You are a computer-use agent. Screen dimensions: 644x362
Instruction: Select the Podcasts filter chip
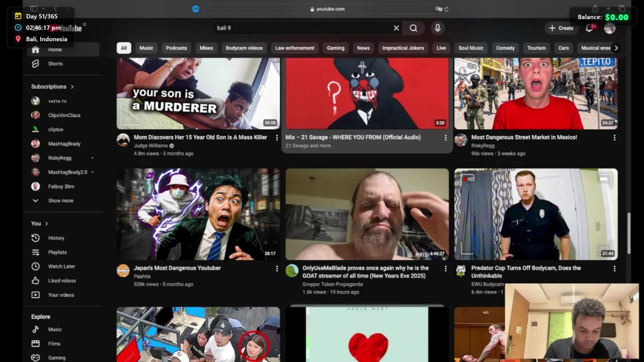[176, 48]
